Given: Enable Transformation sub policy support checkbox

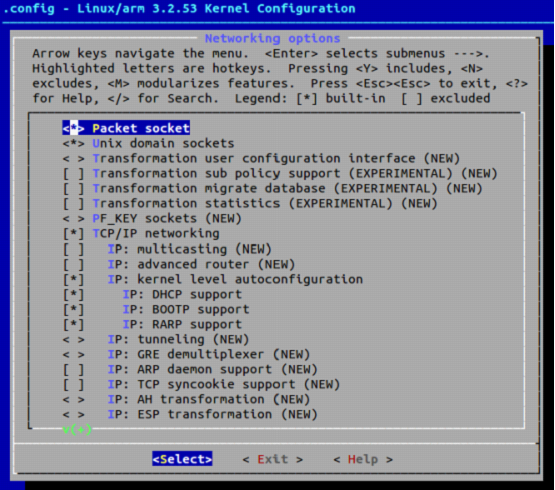Looking at the screenshot, I should (x=74, y=173).
